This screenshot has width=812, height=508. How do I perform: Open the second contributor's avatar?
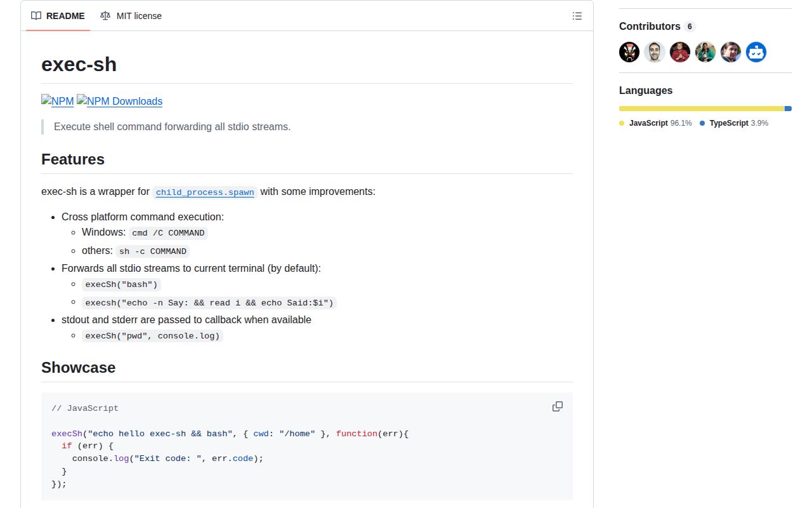point(655,52)
